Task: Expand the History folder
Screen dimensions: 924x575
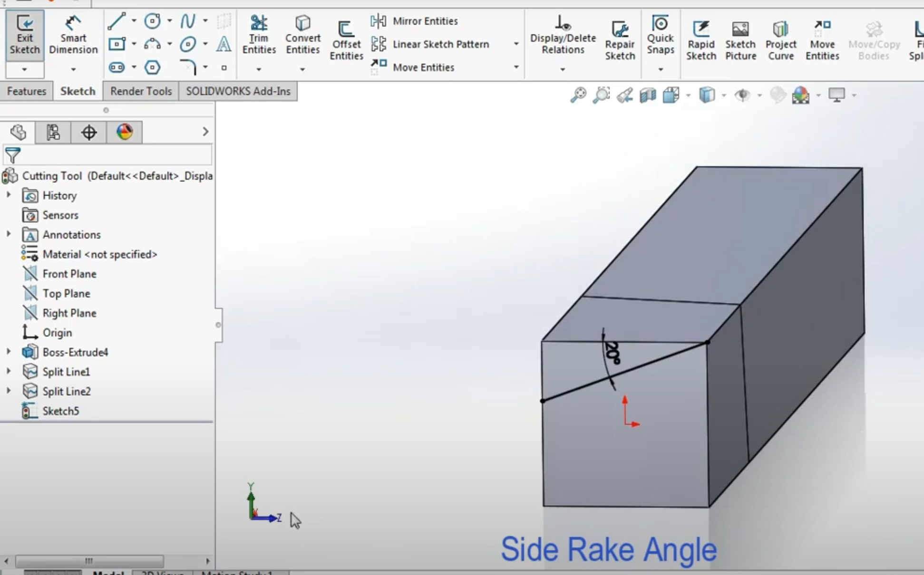Action: click(9, 195)
